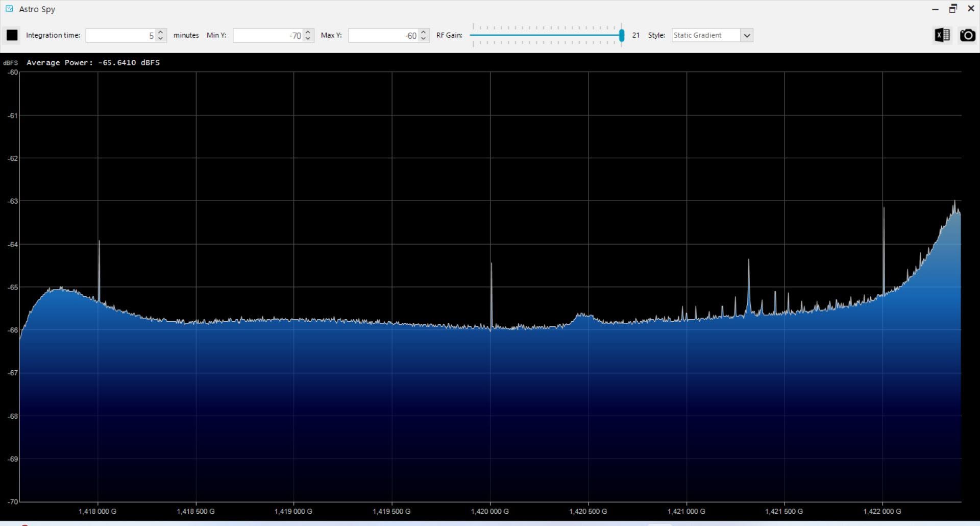This screenshot has width=980, height=526.
Task: Increase Max Y value with up arrow
Action: tap(423, 32)
